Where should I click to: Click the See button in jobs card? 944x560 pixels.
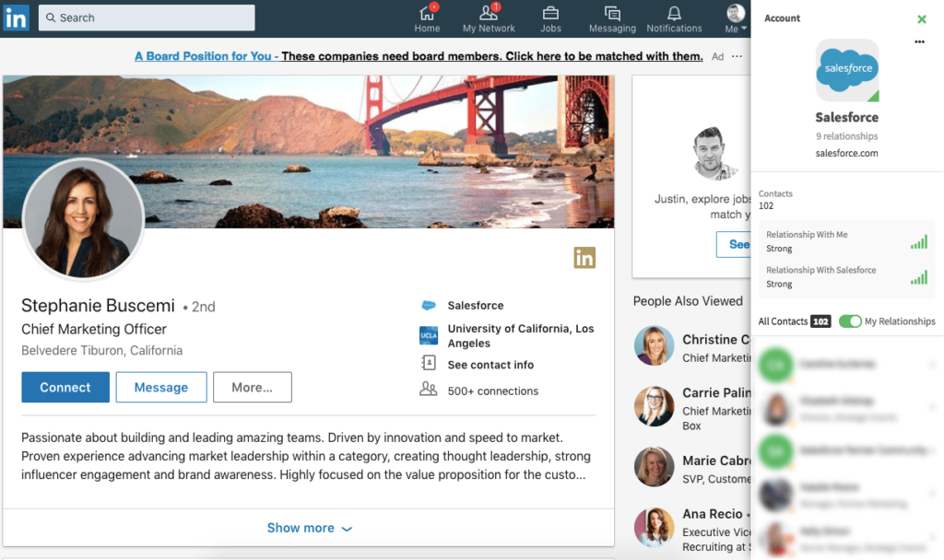[734, 244]
